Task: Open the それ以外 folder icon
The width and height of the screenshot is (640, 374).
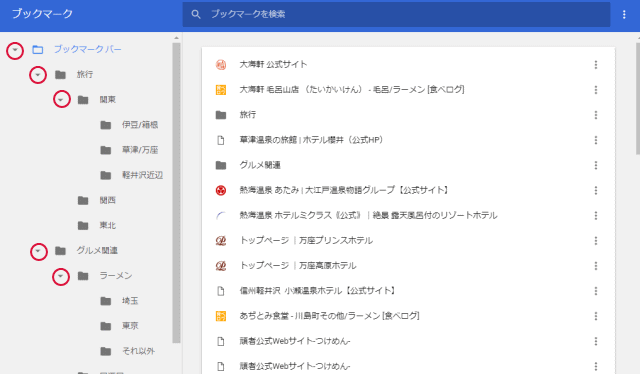Action: 106,352
